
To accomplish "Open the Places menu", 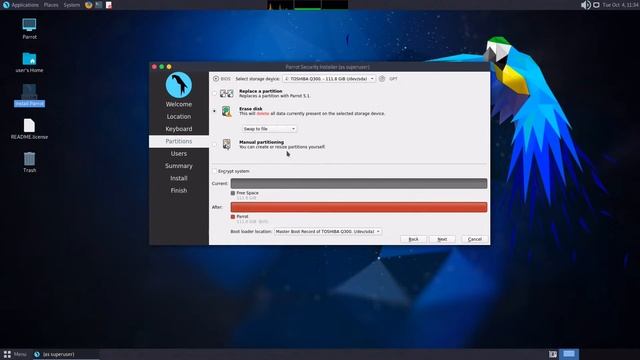I will (51, 5).
